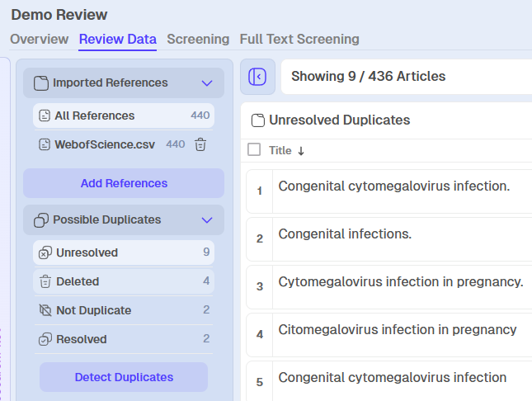The image size is (532, 401).
Task: Switch to the Screening tab
Action: (198, 39)
